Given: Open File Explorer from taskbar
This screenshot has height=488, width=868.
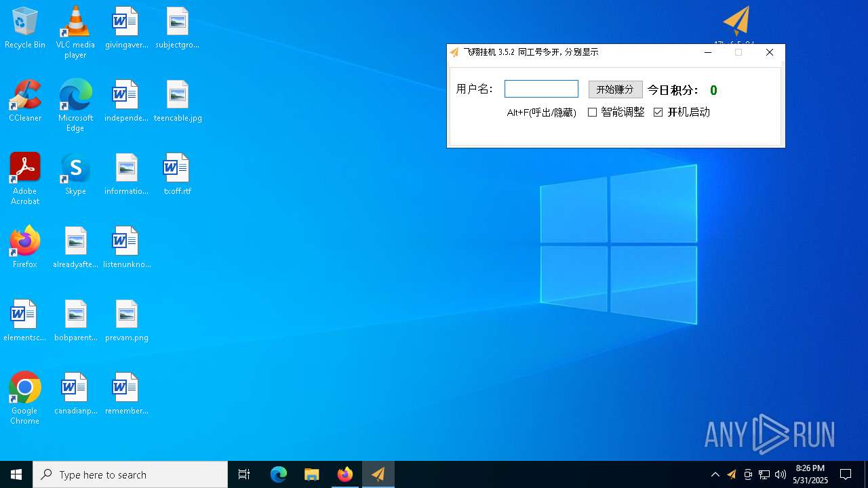Looking at the screenshot, I should coord(312,474).
